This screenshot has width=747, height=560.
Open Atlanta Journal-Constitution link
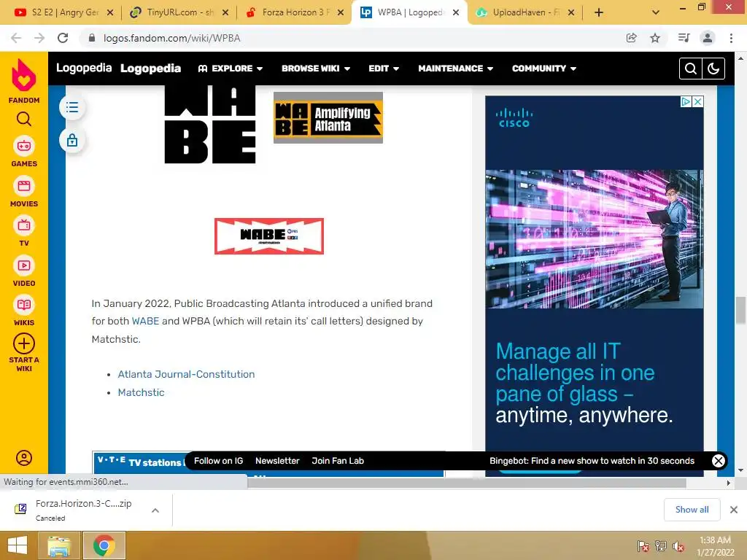pos(186,374)
